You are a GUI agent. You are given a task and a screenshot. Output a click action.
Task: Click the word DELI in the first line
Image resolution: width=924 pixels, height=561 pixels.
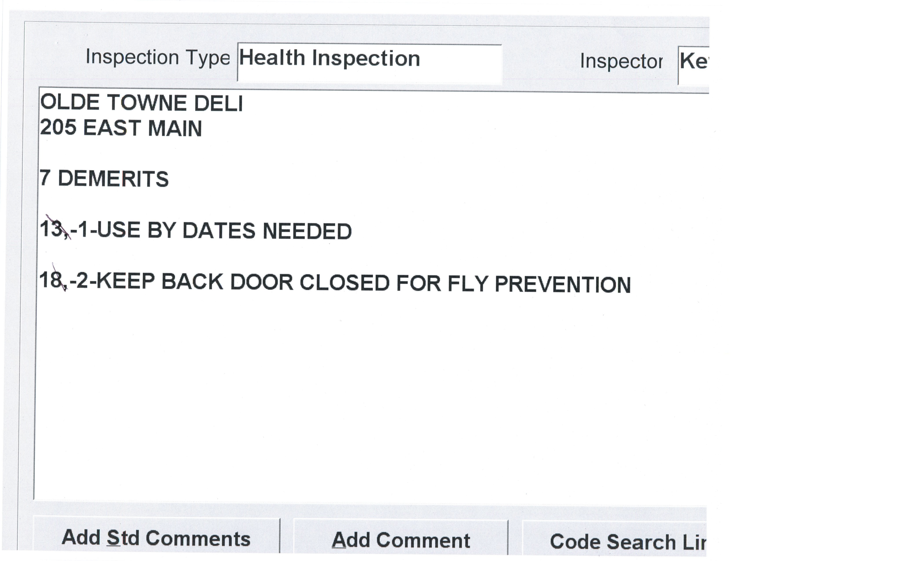pos(218,103)
